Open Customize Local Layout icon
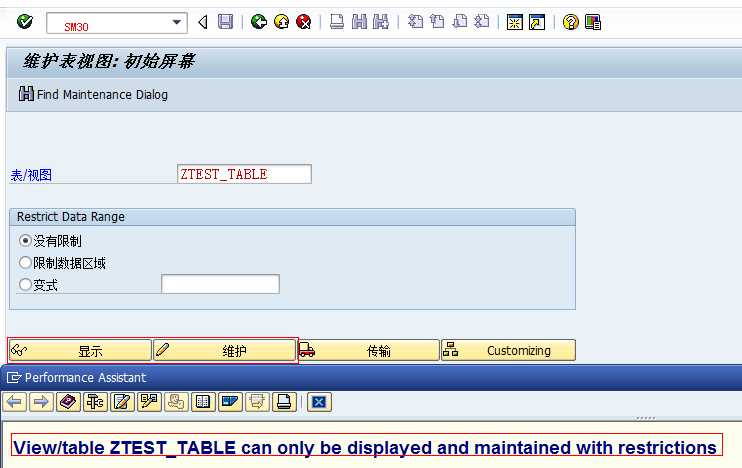The image size is (742, 468). click(593, 22)
